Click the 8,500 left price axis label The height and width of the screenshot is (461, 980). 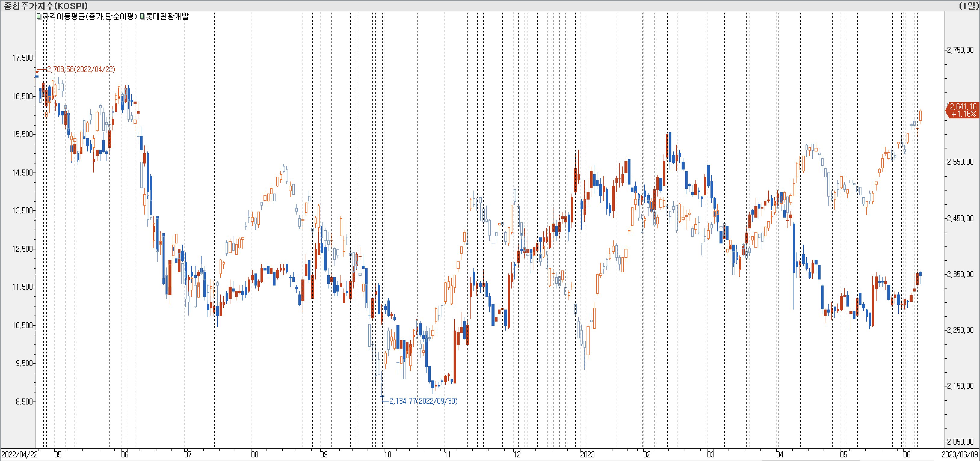pos(24,402)
